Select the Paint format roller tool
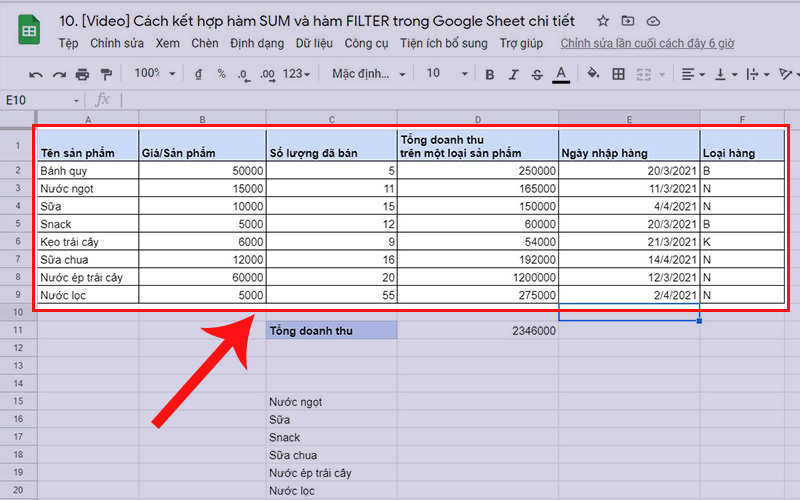Screen dimensions: 800x500 coord(105,74)
